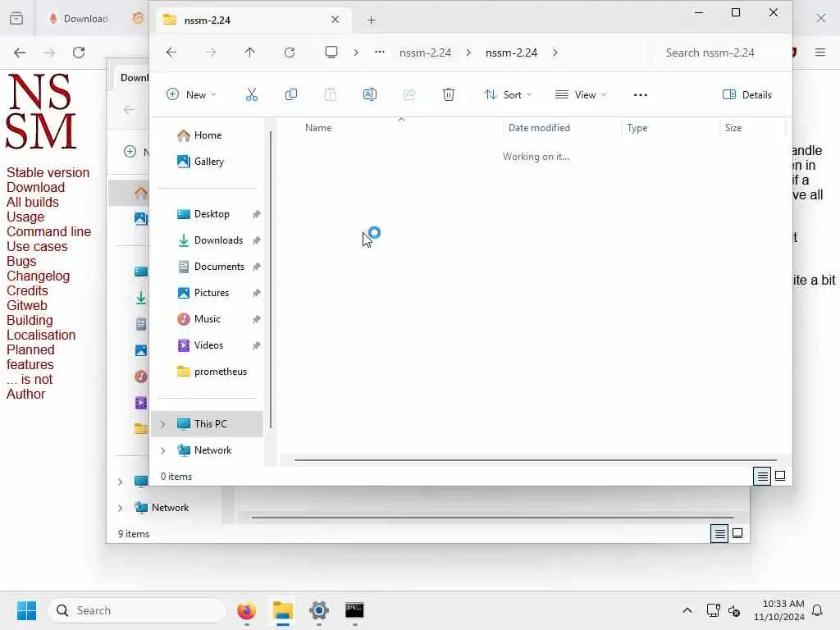Open File Explorer from the taskbar
840x630 pixels.
pyautogui.click(x=283, y=610)
